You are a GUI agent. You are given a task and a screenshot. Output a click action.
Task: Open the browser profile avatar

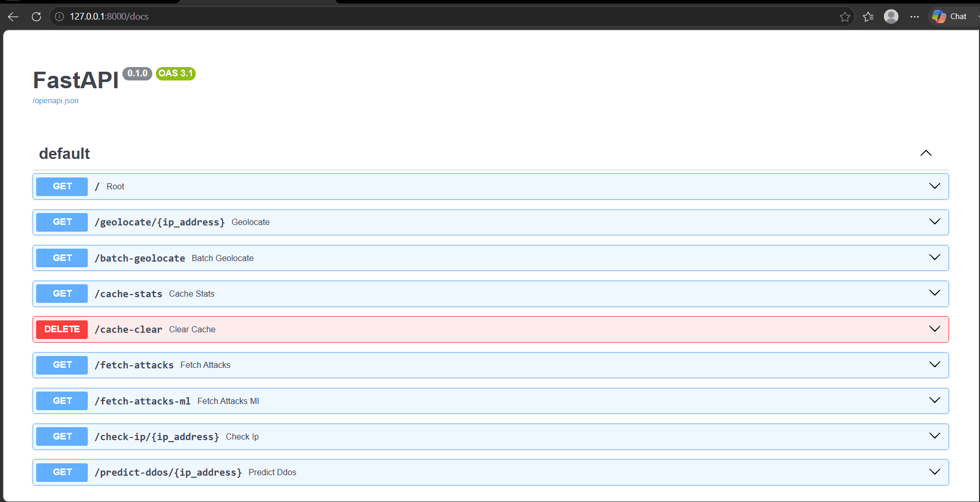[891, 17]
